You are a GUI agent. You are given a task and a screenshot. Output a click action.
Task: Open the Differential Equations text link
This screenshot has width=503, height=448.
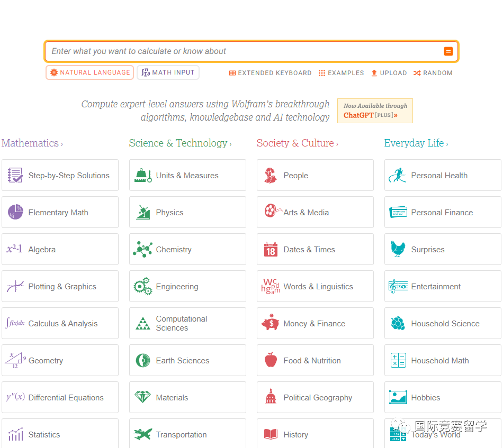[x=66, y=398]
